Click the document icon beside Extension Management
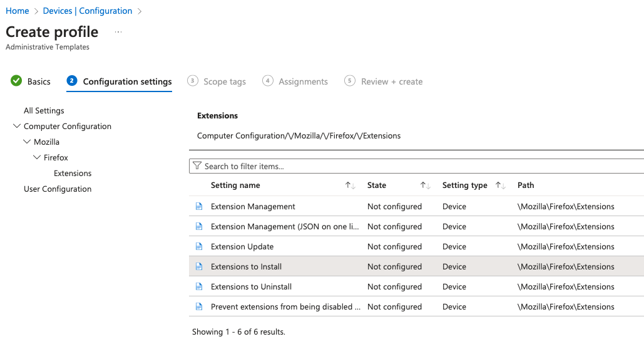The width and height of the screenshot is (644, 349). tap(199, 206)
